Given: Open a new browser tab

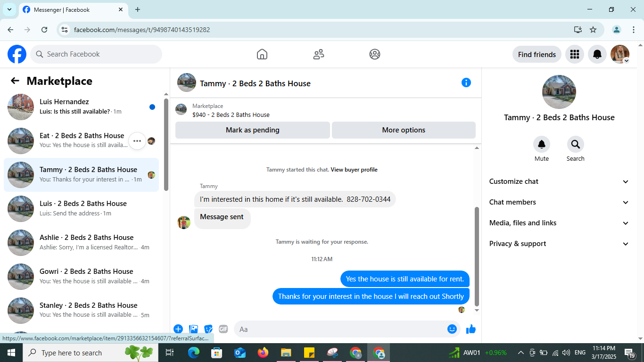Looking at the screenshot, I should [x=138, y=9].
